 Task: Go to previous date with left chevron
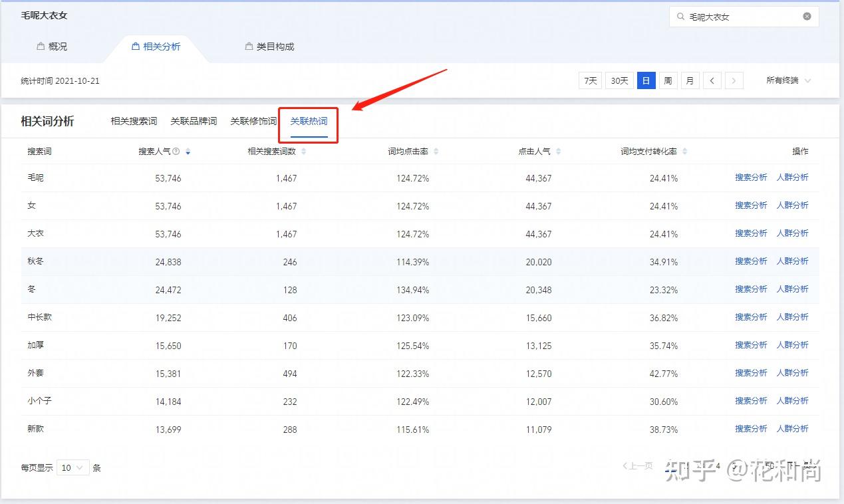[x=712, y=80]
